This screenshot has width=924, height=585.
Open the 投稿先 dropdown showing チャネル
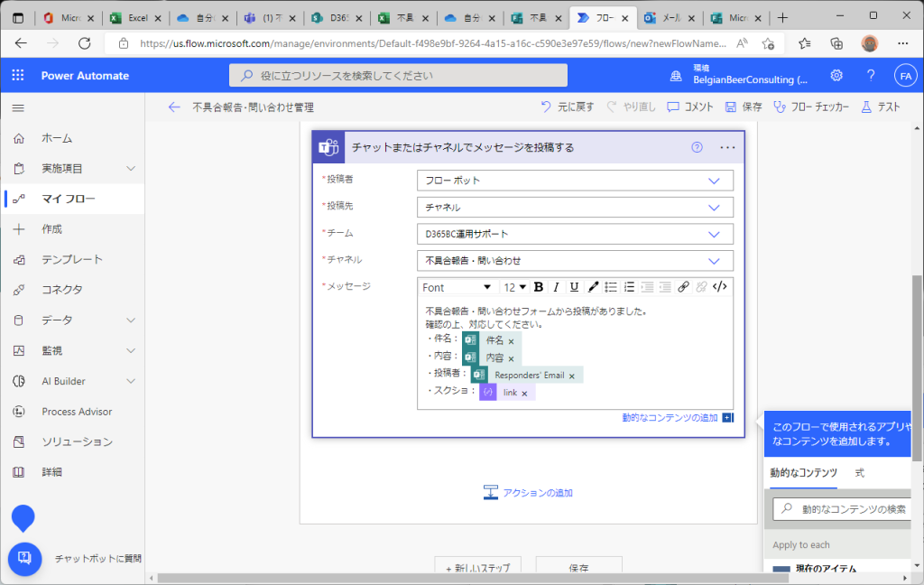575,208
